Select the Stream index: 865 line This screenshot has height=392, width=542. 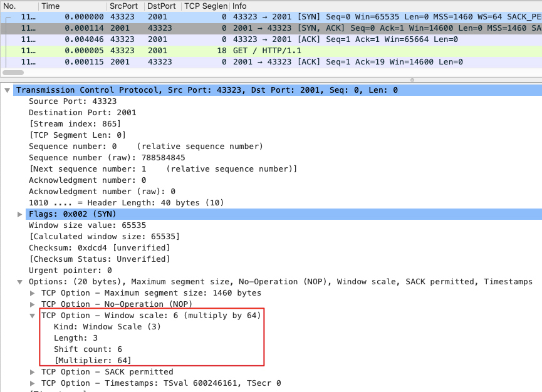[x=75, y=124]
